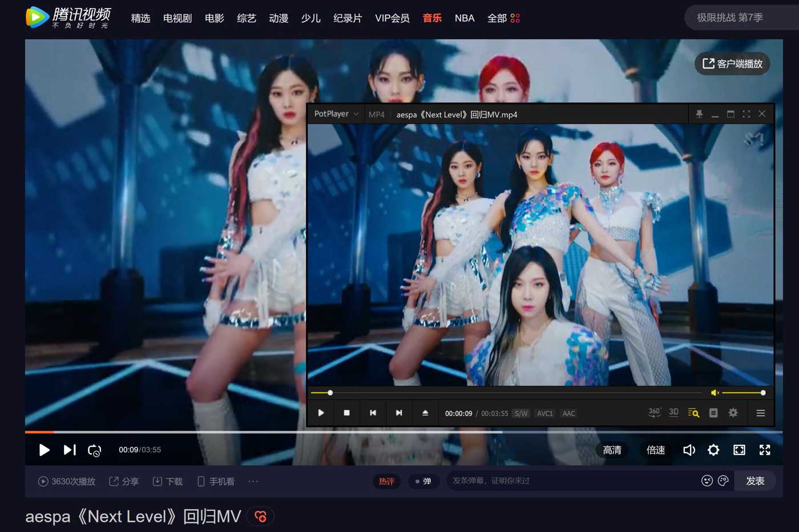Open the danmaku color palette icon
Viewport: 799px width, 532px height.
point(723,481)
